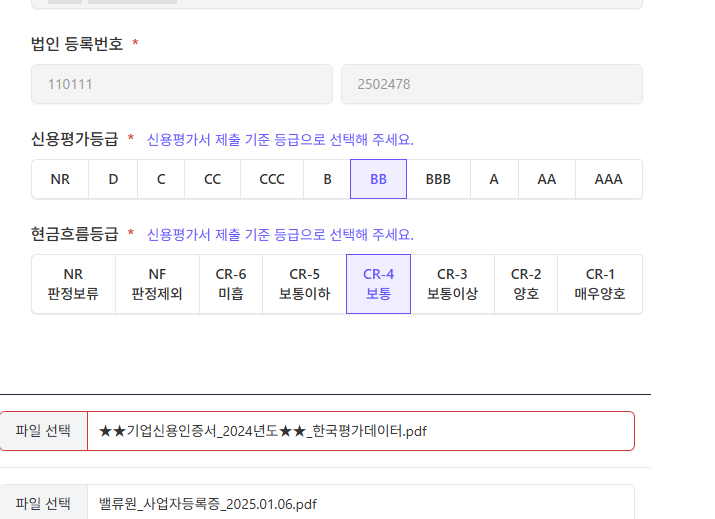
Task: Pick the AAA credit rating
Action: coord(608,179)
